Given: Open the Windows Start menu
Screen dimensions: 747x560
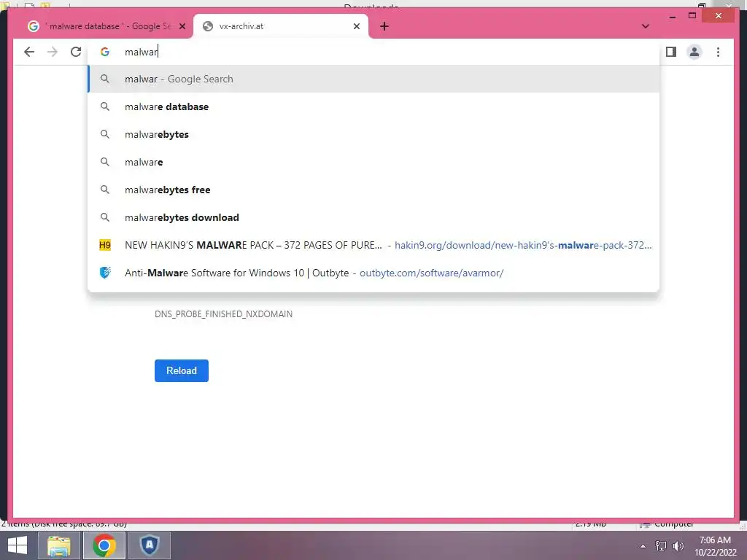Looking at the screenshot, I should [x=18, y=545].
